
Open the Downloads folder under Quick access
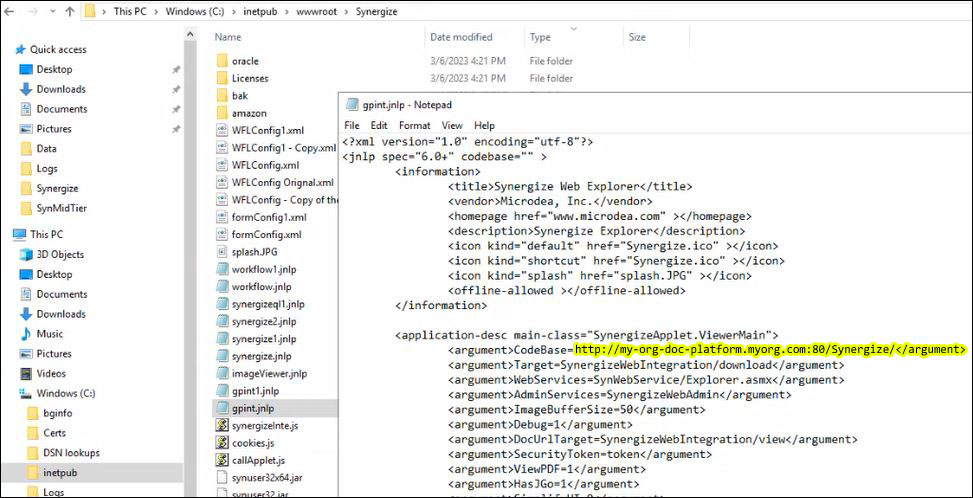[61, 89]
